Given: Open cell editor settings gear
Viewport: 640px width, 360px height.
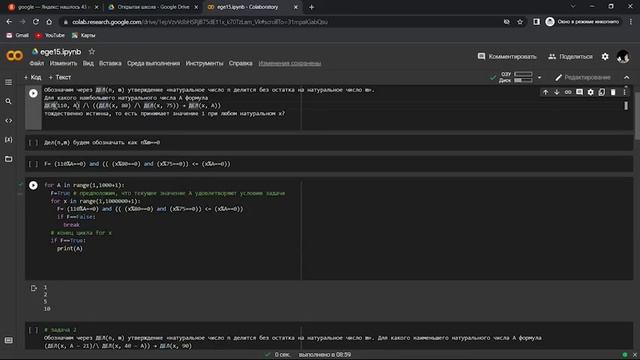Looking at the screenshot, I should pos(591,92).
